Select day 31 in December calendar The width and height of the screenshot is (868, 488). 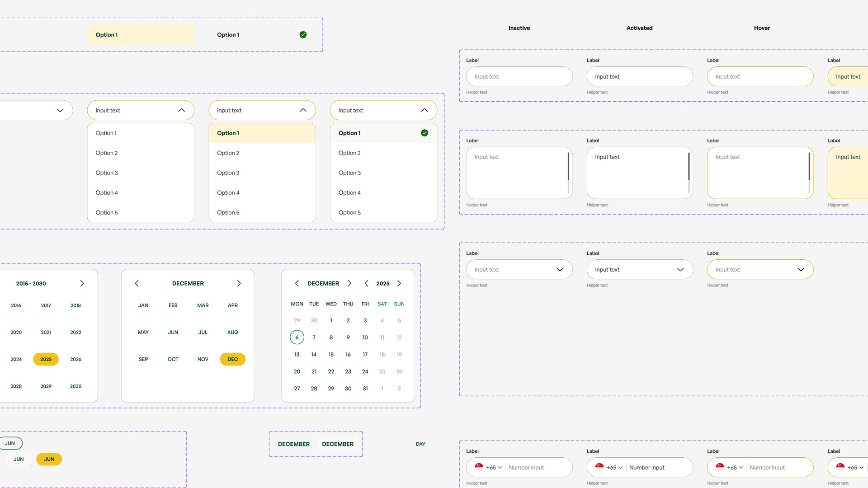(365, 389)
